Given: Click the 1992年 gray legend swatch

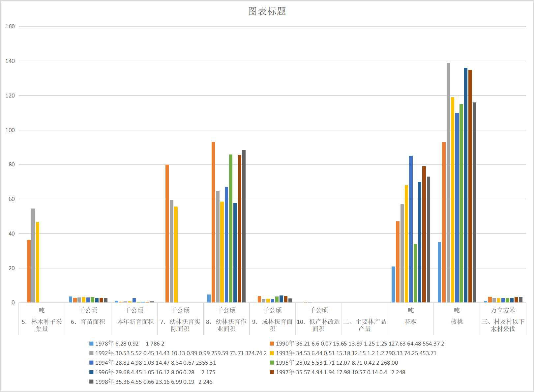Looking at the screenshot, I should click(91, 353).
